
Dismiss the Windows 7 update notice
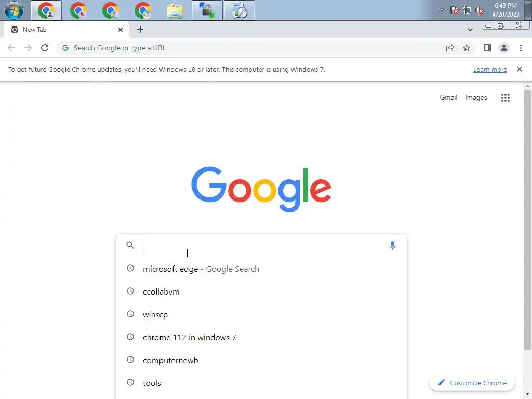[x=519, y=69]
